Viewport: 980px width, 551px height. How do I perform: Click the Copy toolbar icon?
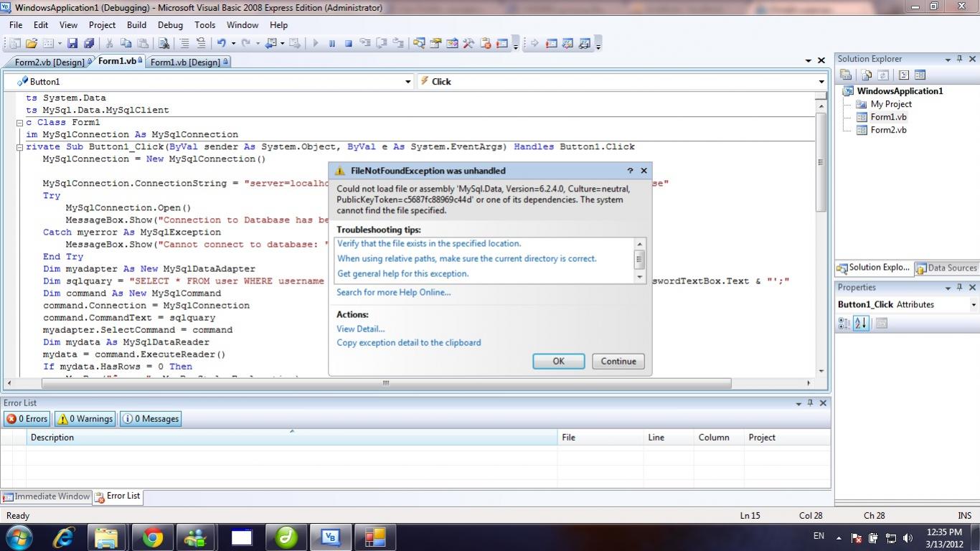126,44
